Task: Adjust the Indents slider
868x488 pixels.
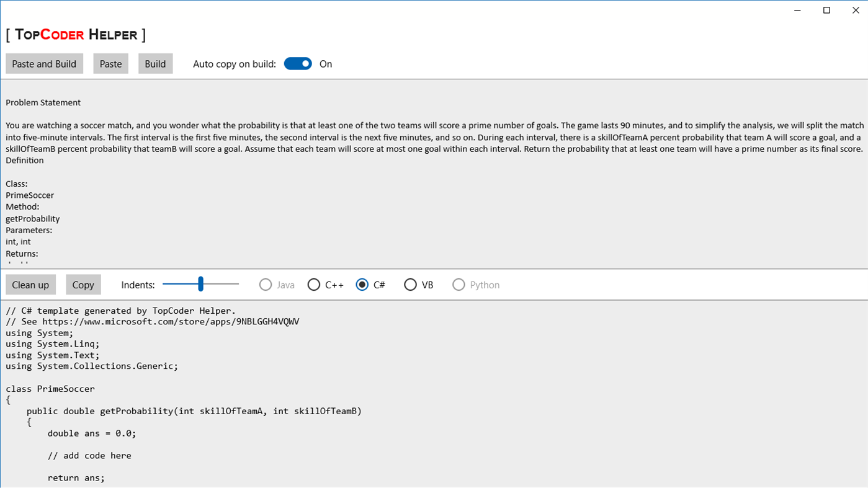Action: click(200, 284)
